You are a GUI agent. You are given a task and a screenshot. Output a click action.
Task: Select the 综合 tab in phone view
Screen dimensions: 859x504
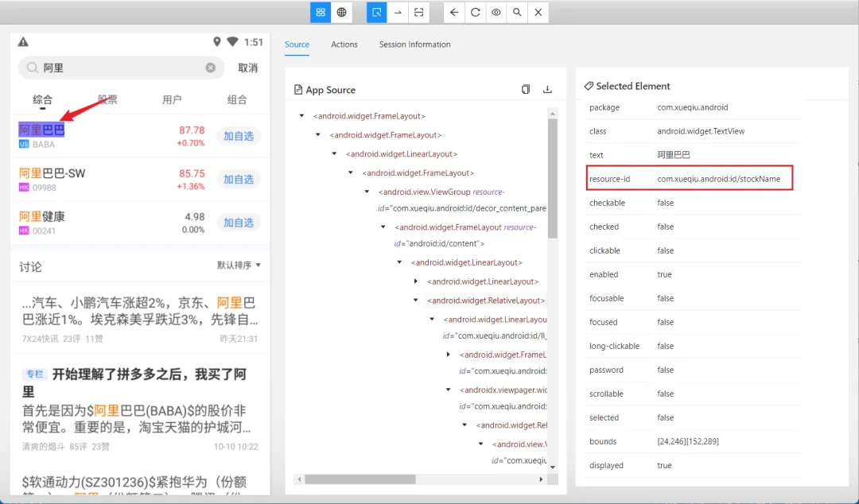coord(43,99)
